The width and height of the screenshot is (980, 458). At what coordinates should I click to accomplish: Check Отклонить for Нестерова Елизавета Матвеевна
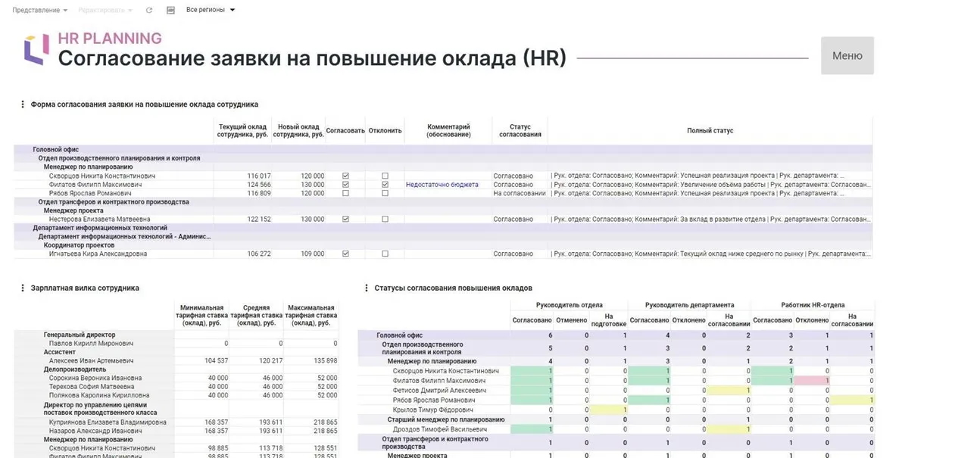coord(385,219)
